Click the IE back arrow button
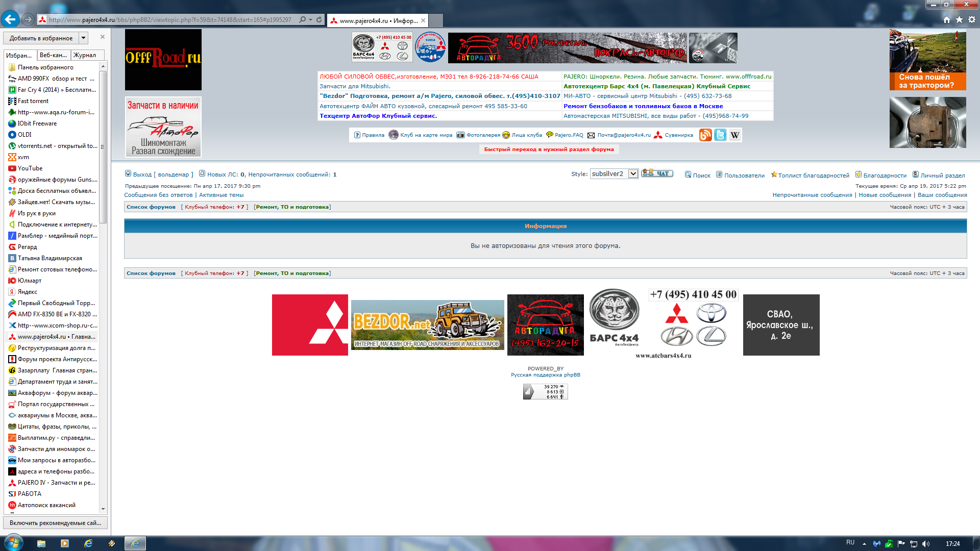This screenshot has height=551, width=980. coord(10,19)
